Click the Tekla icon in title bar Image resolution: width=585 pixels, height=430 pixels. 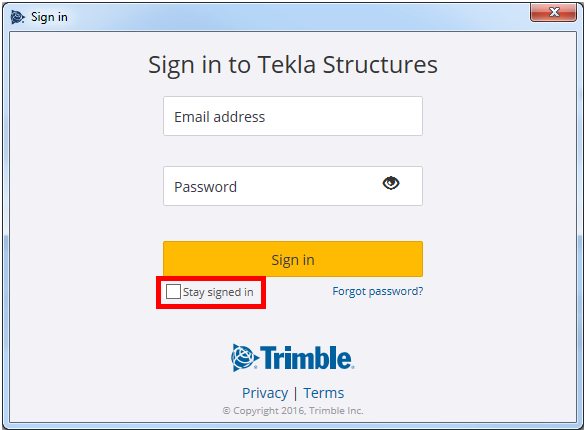(x=18, y=17)
